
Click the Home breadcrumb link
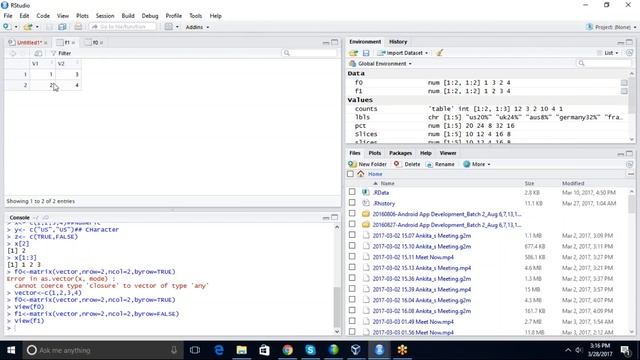pyautogui.click(x=375, y=174)
